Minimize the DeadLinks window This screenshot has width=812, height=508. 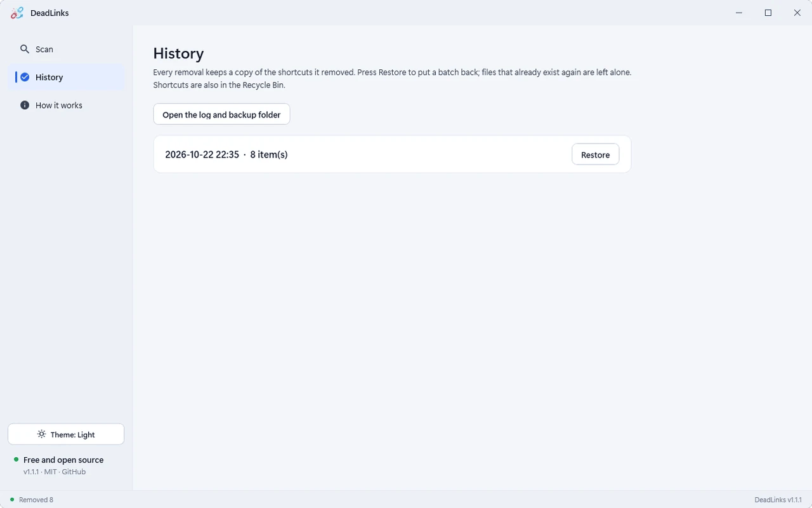click(739, 13)
